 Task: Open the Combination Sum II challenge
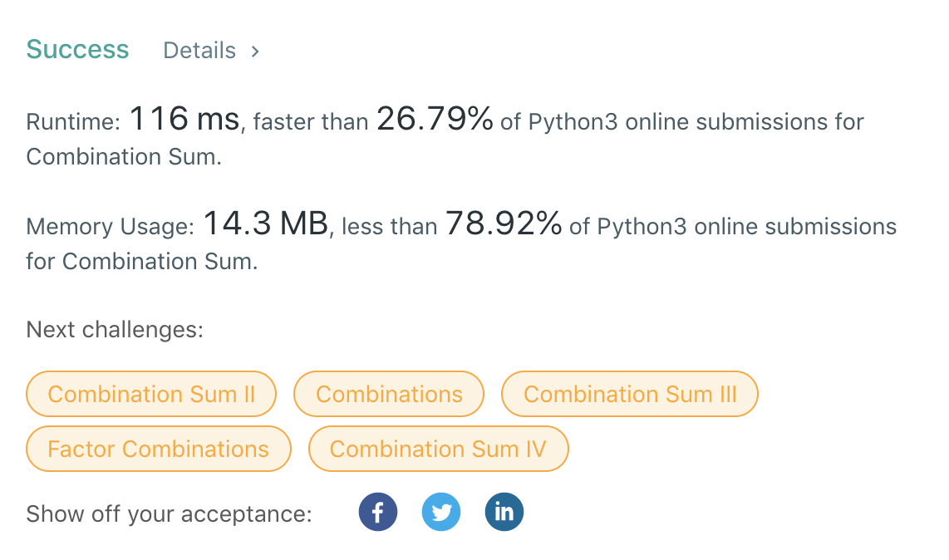pyautogui.click(x=151, y=394)
